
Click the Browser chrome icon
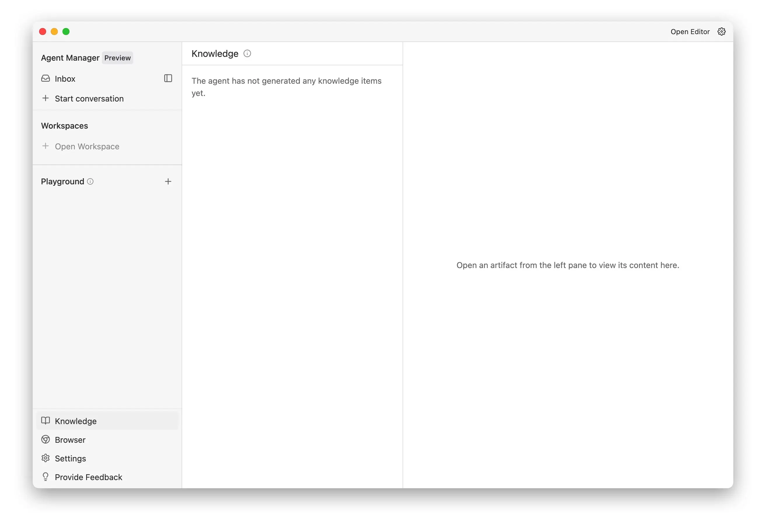coord(46,440)
